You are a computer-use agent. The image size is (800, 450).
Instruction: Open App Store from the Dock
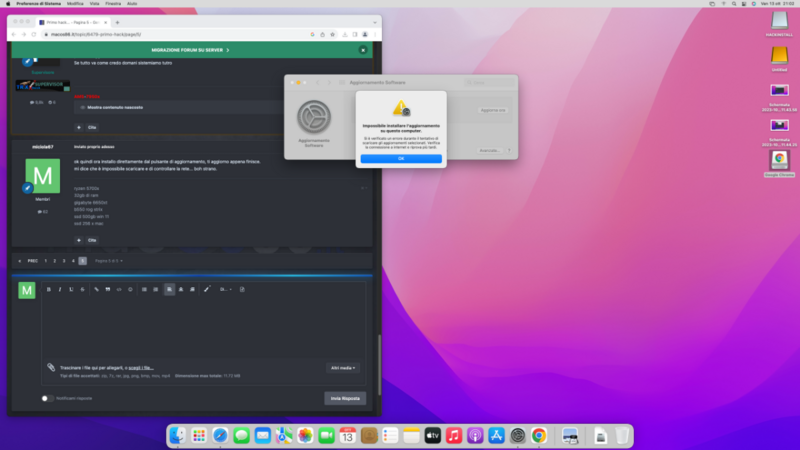point(496,436)
